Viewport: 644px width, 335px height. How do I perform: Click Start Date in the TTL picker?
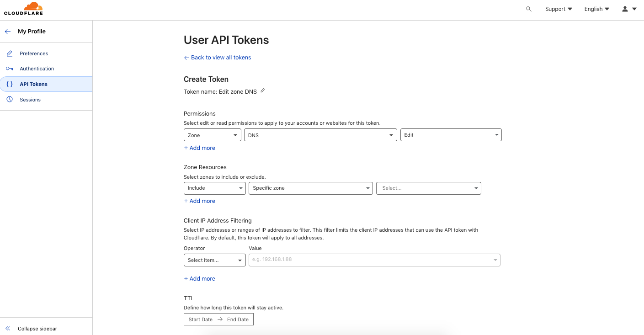point(201,319)
